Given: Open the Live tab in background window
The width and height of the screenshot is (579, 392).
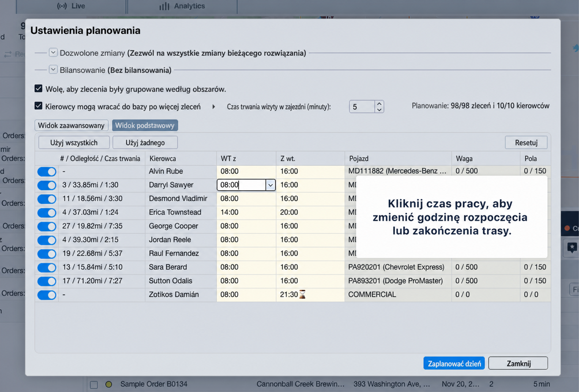Looking at the screenshot, I should click(x=71, y=6).
